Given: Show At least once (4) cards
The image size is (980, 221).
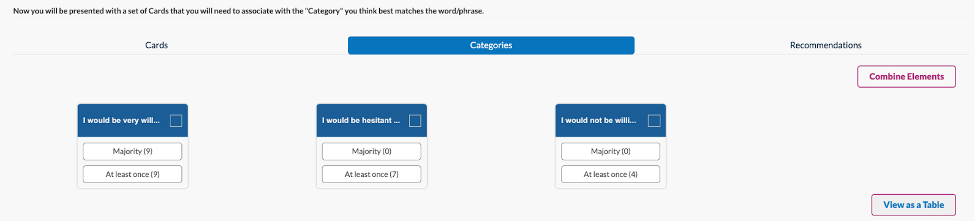Looking at the screenshot, I should [610, 174].
